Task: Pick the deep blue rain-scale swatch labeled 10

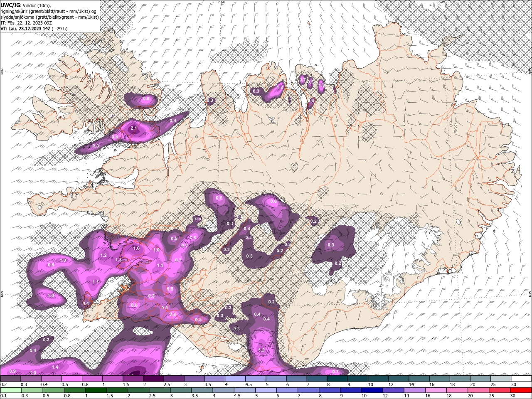Action: coord(372,390)
